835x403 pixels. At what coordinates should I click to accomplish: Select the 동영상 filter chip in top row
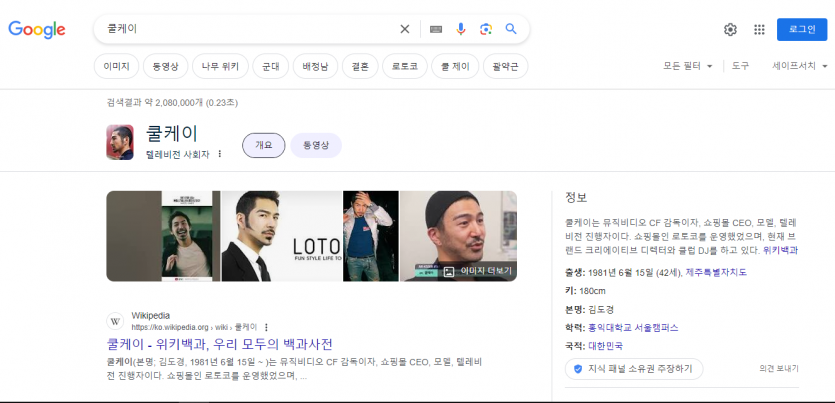tap(165, 67)
